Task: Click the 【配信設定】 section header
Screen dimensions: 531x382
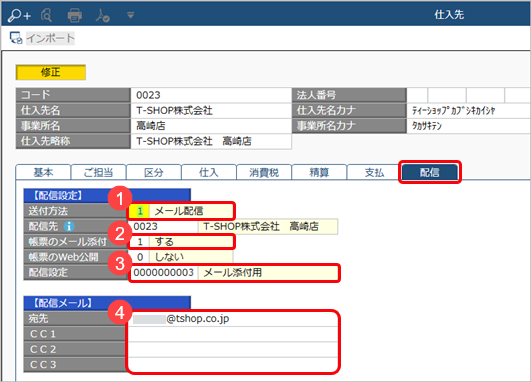Action: point(107,195)
